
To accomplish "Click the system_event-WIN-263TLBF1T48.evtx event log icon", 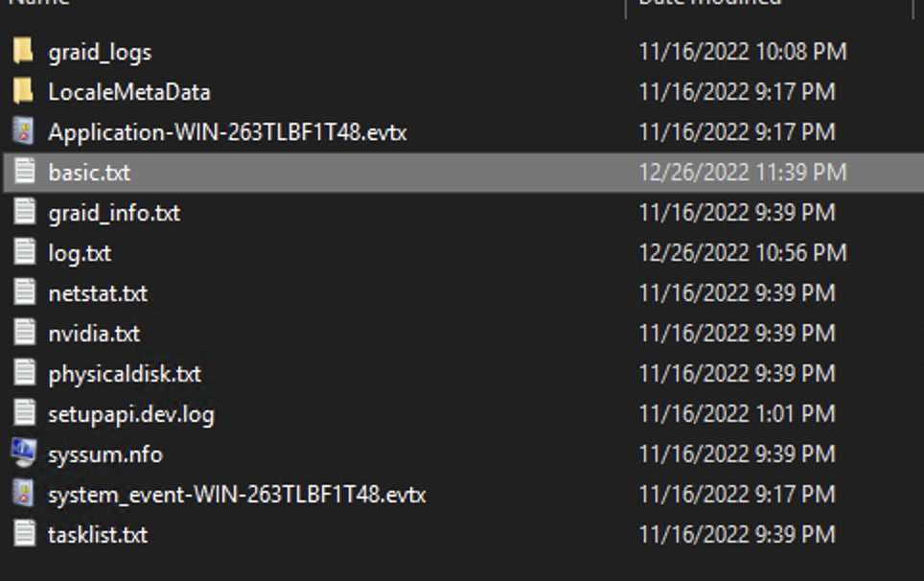I will point(24,494).
